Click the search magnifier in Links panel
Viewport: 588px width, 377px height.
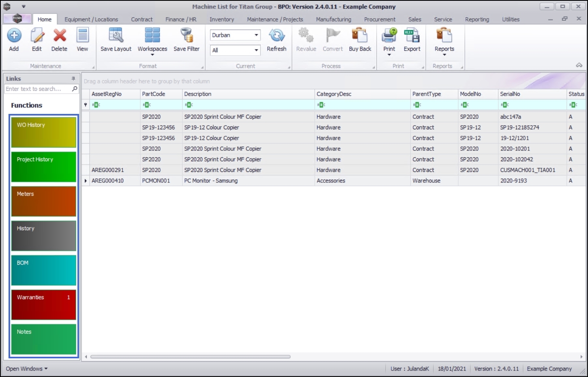[75, 89]
